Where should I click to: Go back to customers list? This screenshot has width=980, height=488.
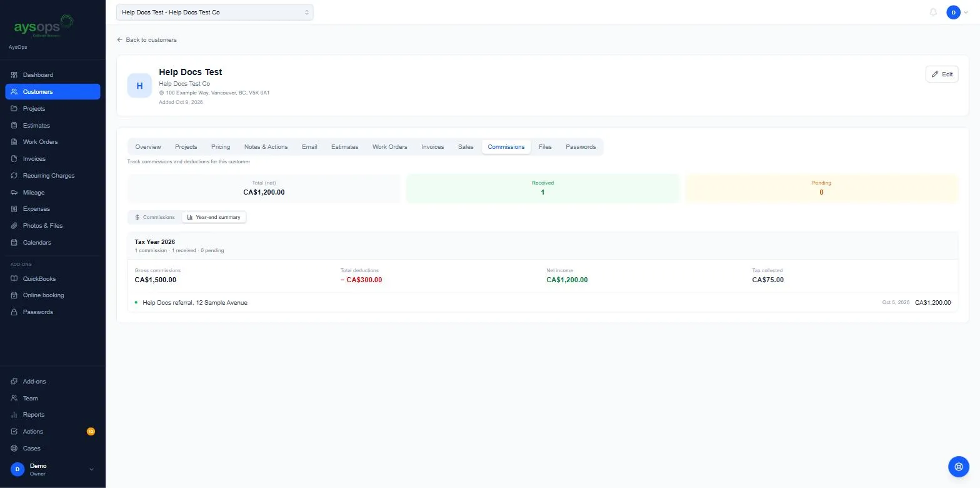coord(147,40)
